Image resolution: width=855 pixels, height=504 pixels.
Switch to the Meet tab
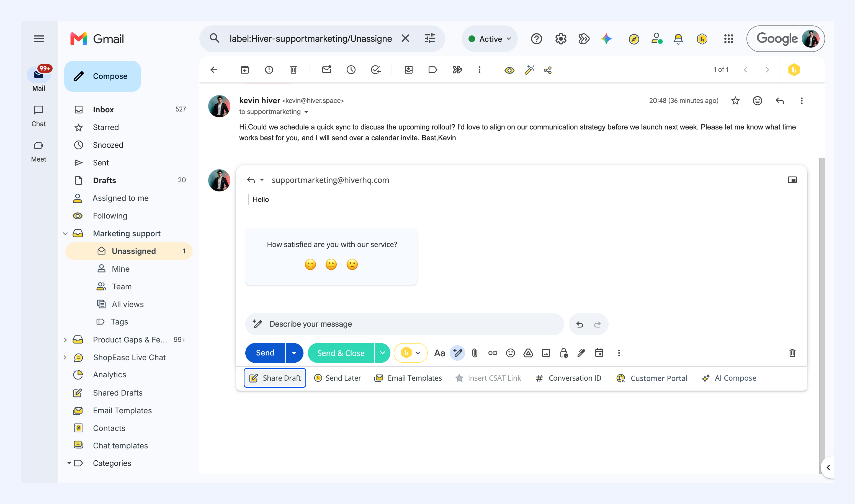39,151
